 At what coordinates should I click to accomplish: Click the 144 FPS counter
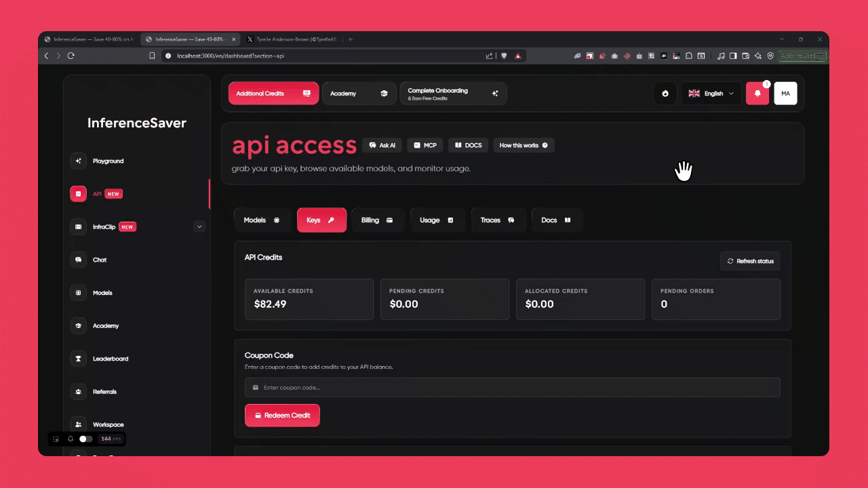111,439
